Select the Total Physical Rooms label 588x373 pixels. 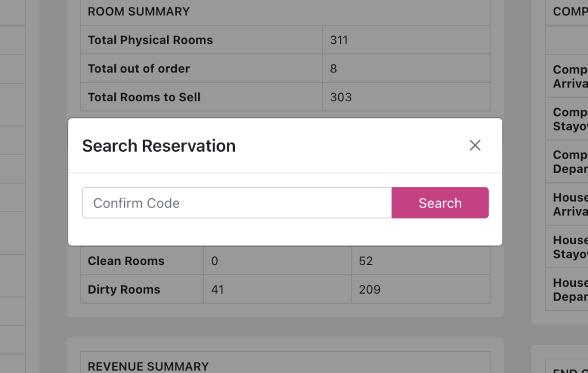(150, 40)
